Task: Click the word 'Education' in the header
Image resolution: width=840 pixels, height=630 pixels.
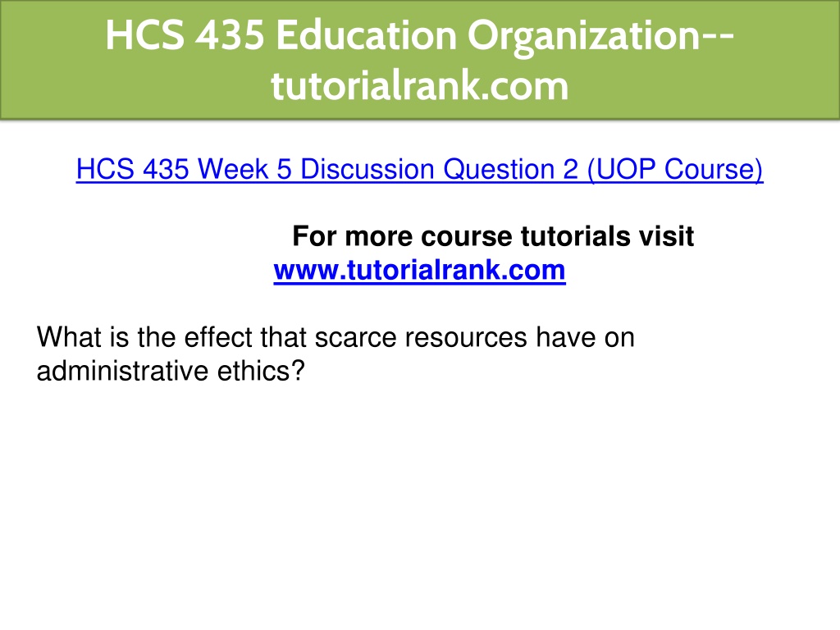Action: [366, 36]
